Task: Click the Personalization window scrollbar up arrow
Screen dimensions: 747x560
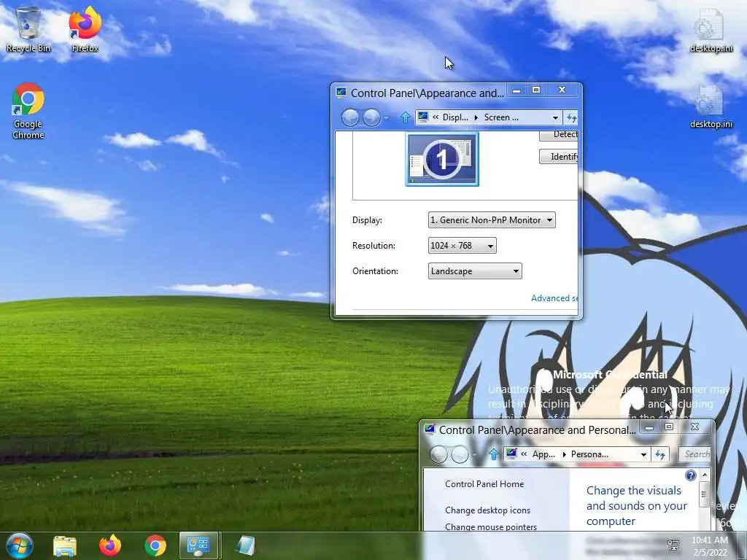Action: point(705,475)
